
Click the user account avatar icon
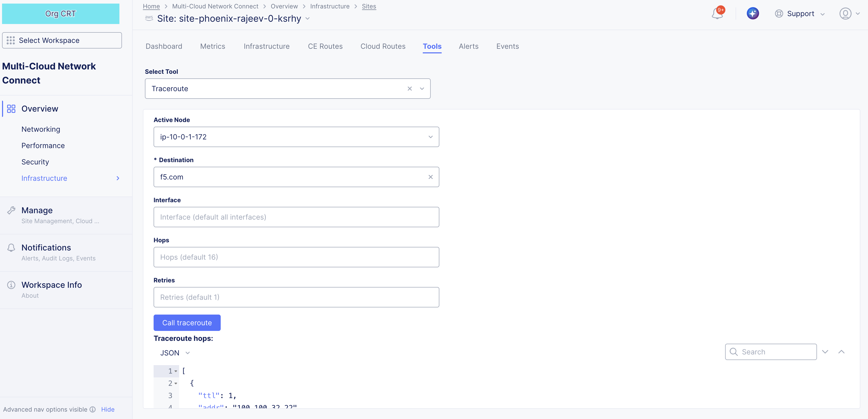coord(845,14)
